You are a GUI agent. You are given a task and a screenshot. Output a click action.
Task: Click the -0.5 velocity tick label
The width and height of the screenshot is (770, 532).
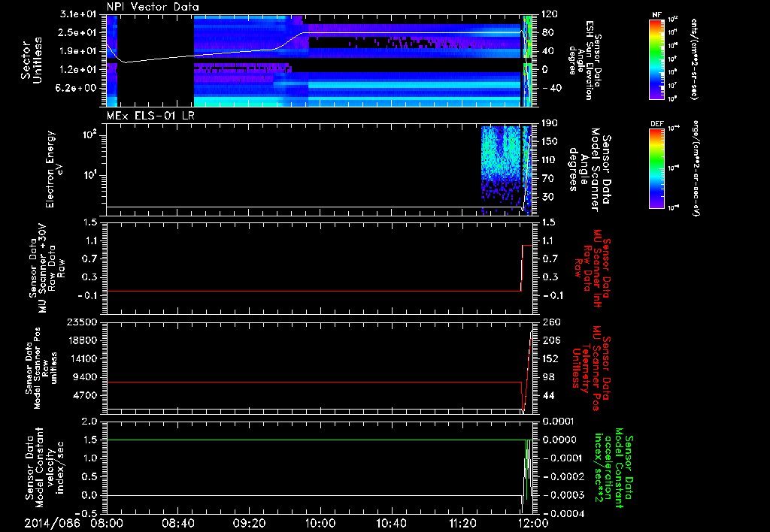(86, 514)
